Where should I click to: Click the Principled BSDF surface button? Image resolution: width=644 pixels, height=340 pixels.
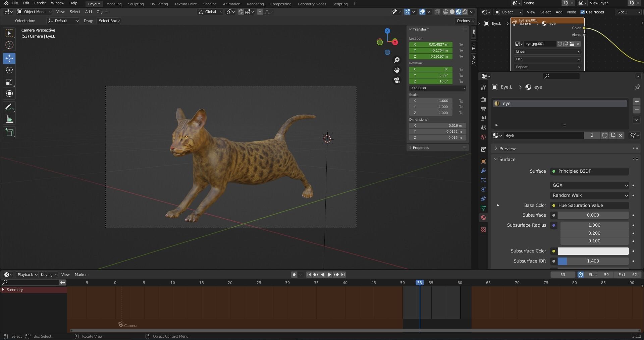pos(589,171)
